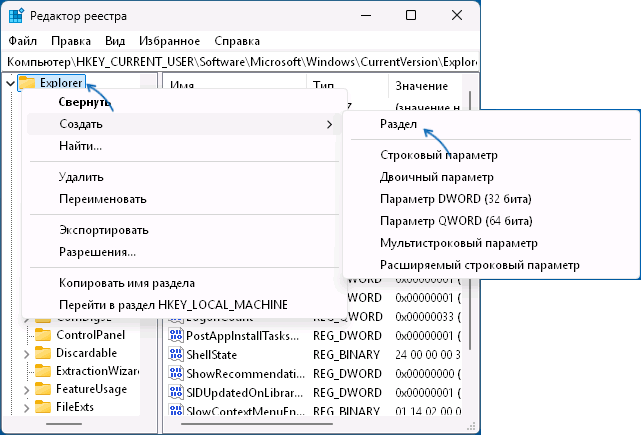Collapse the Explorer tree node chevron
This screenshot has height=435, width=641.
pos(10,83)
